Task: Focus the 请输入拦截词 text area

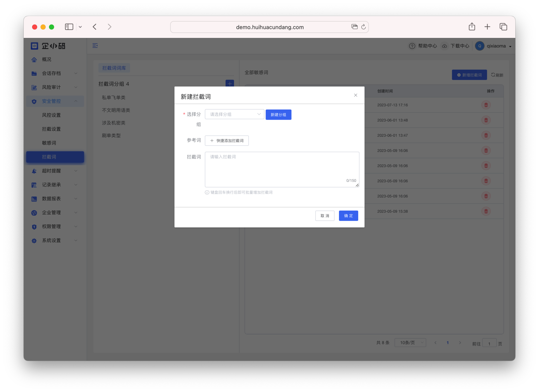Action: tap(282, 170)
